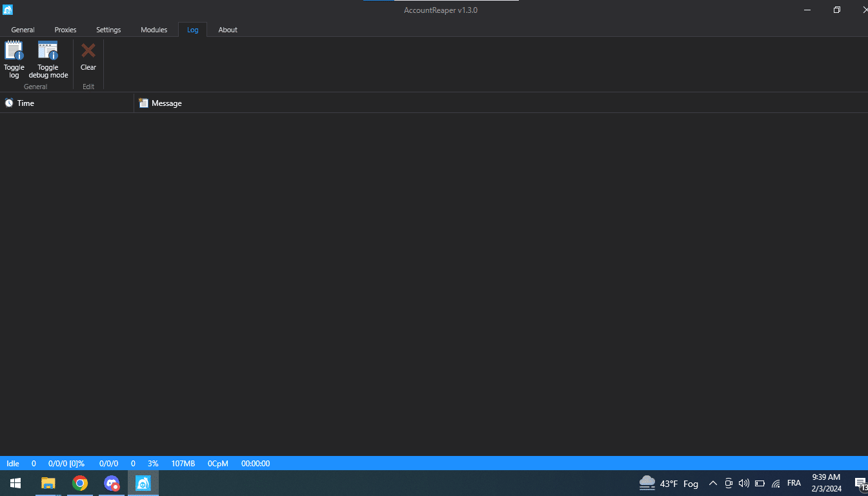Open the General tab

[23, 30]
